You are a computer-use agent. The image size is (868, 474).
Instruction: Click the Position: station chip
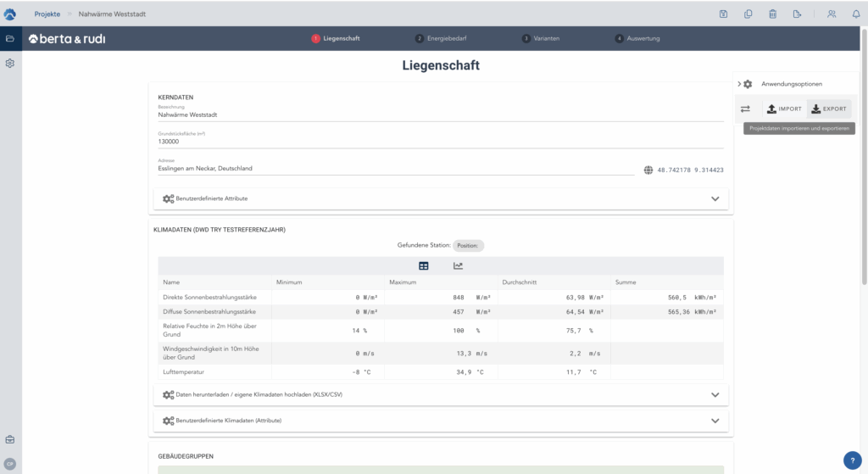tap(468, 245)
